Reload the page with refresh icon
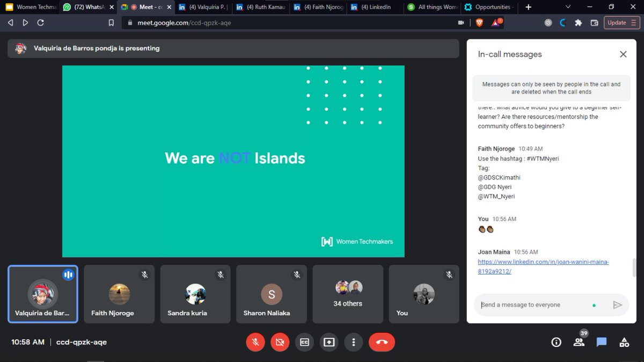This screenshot has height=362, width=644. (40, 23)
